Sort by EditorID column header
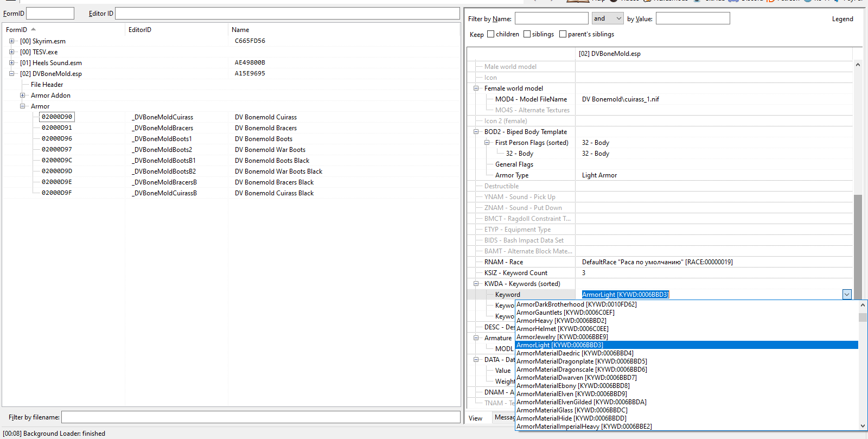The image size is (868, 439). click(176, 30)
